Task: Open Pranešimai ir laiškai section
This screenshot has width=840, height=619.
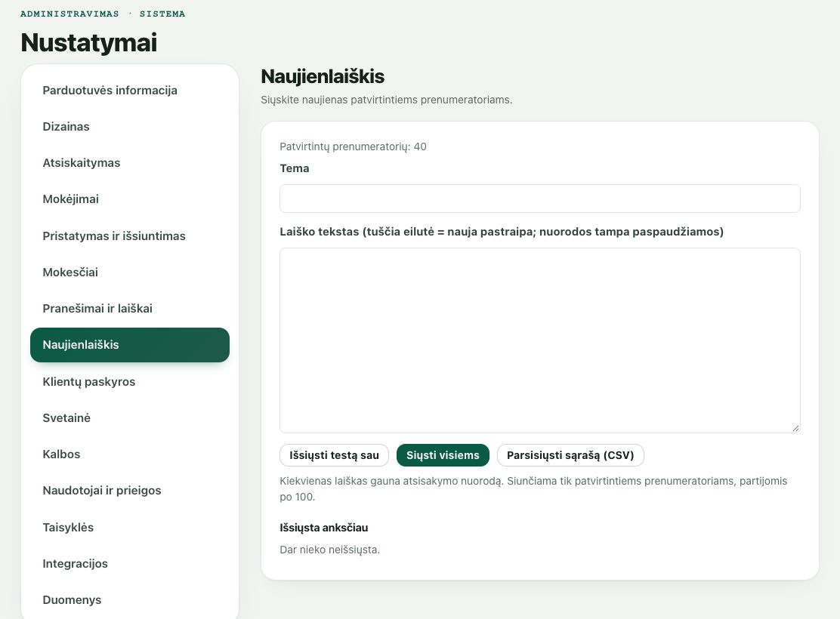Action: [x=130, y=309]
